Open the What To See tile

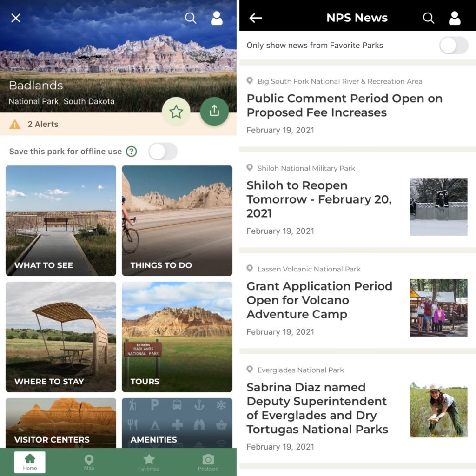(61, 220)
